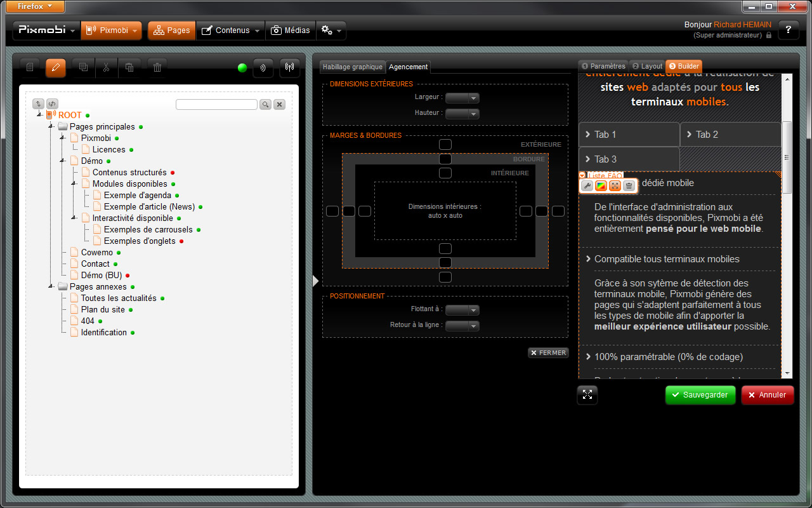Click the magnifier search button
Viewport: 812px width, 508px height.
tap(265, 105)
